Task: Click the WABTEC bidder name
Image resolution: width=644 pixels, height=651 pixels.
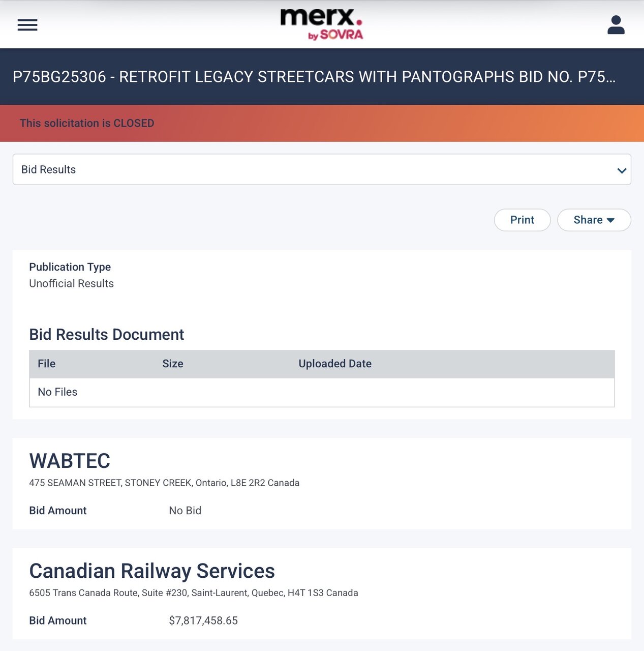Action: pyautogui.click(x=70, y=461)
